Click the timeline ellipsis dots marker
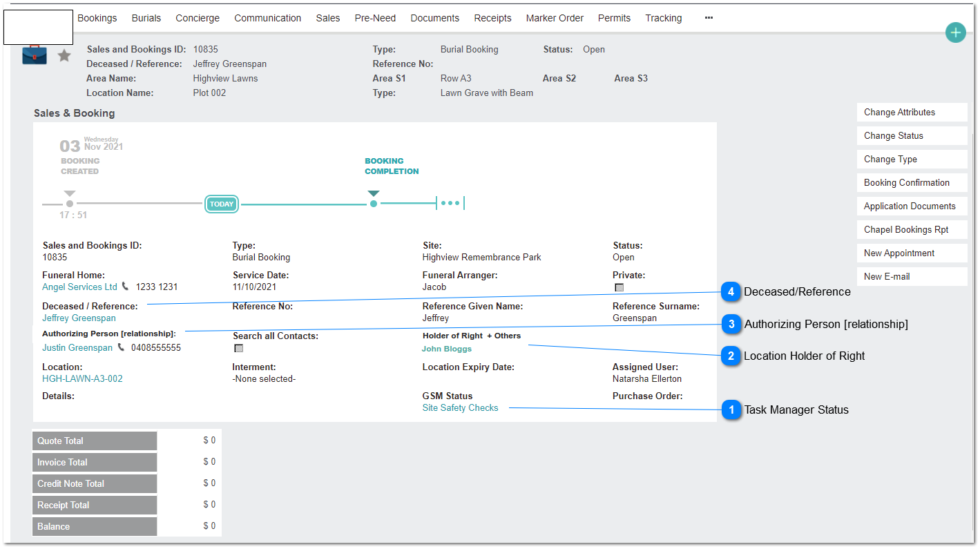This screenshot has width=980, height=549. point(450,203)
